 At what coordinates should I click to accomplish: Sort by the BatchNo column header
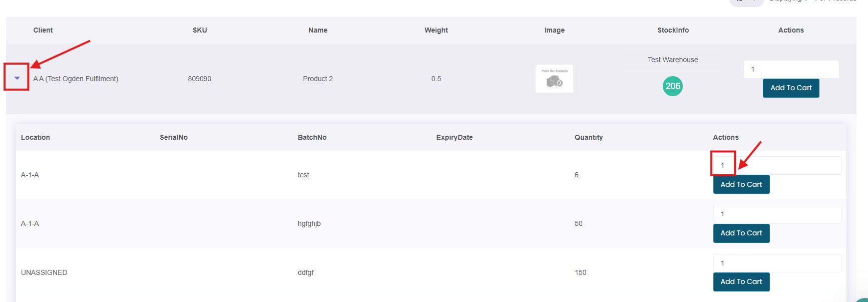[x=312, y=137]
